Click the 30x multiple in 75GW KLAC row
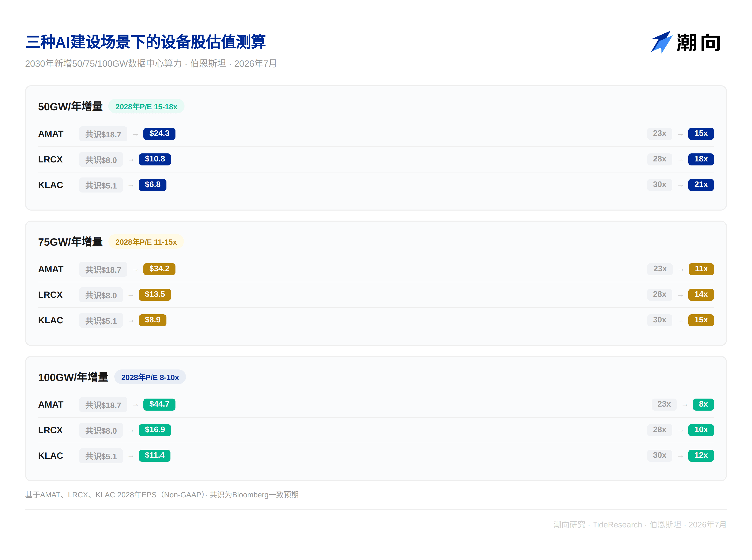The image size is (752, 560). [660, 320]
